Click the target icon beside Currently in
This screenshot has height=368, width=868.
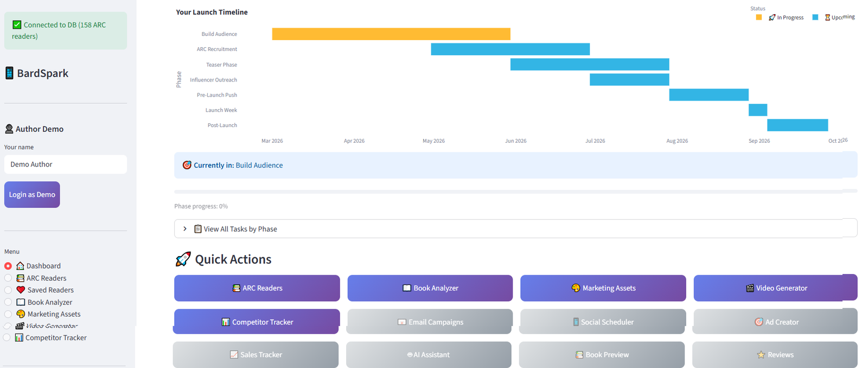tap(187, 165)
